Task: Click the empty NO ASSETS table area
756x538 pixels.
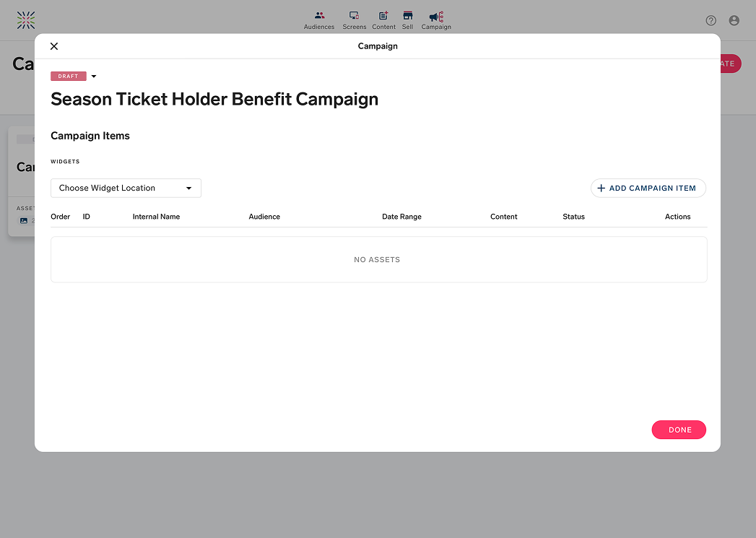Action: 378,259
